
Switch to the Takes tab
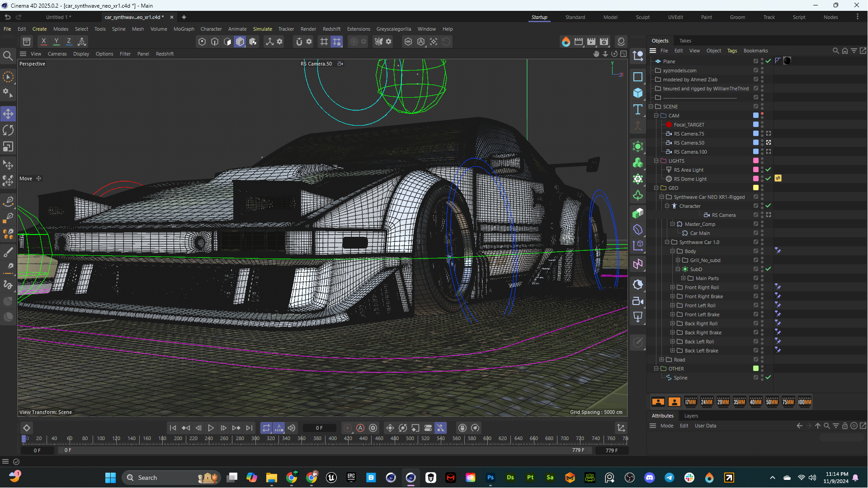click(x=685, y=41)
